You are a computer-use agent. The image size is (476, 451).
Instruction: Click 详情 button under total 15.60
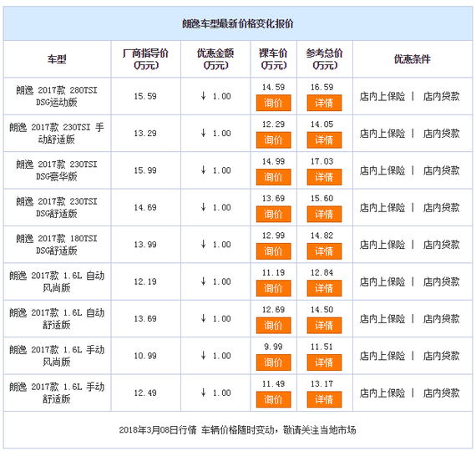point(324,214)
